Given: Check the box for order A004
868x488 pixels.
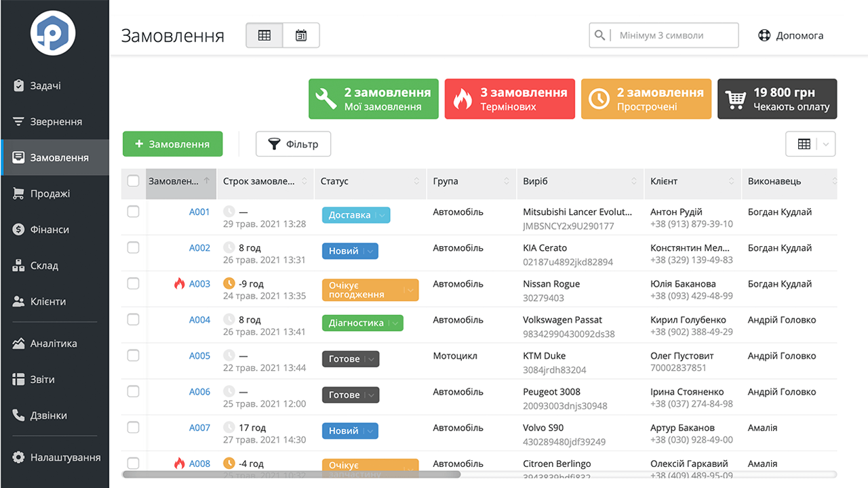Looking at the screenshot, I should tap(134, 320).
